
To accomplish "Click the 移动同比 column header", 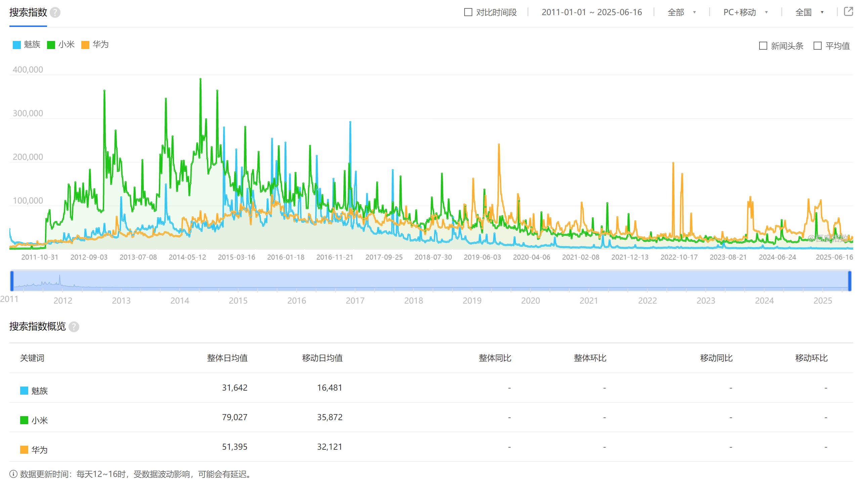I will tap(717, 358).
